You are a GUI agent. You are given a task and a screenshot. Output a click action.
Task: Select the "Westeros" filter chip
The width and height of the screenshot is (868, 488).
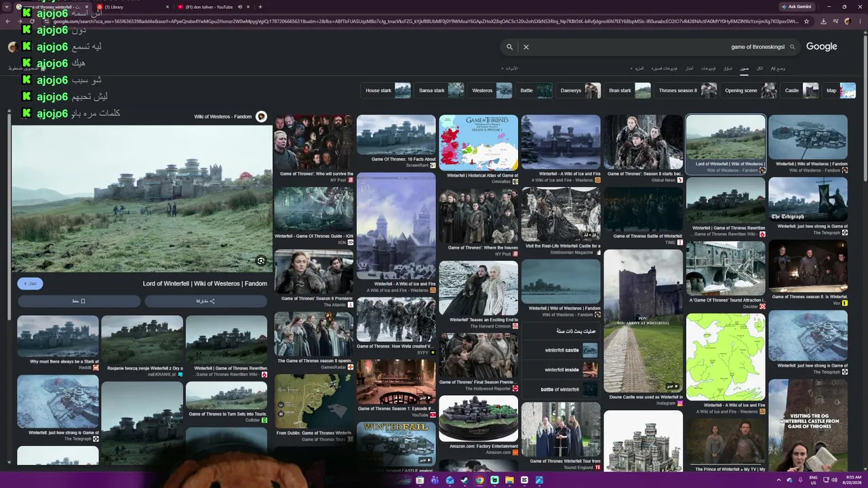490,90
